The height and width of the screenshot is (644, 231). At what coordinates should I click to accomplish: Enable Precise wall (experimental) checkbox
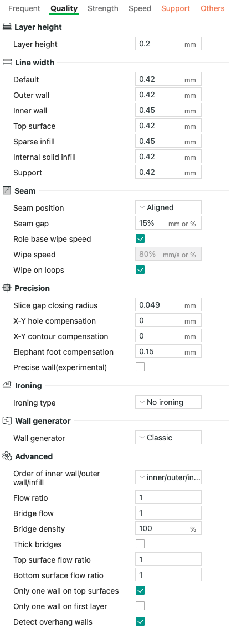[140, 367]
